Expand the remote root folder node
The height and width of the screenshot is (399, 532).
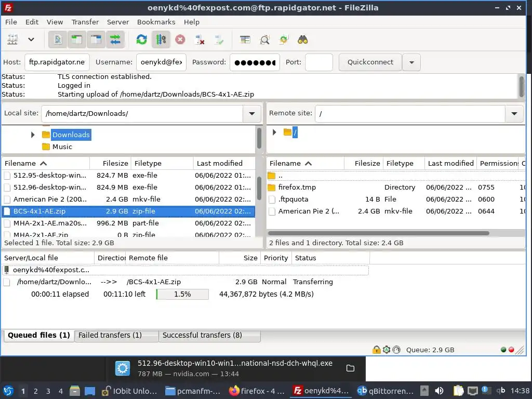click(274, 132)
